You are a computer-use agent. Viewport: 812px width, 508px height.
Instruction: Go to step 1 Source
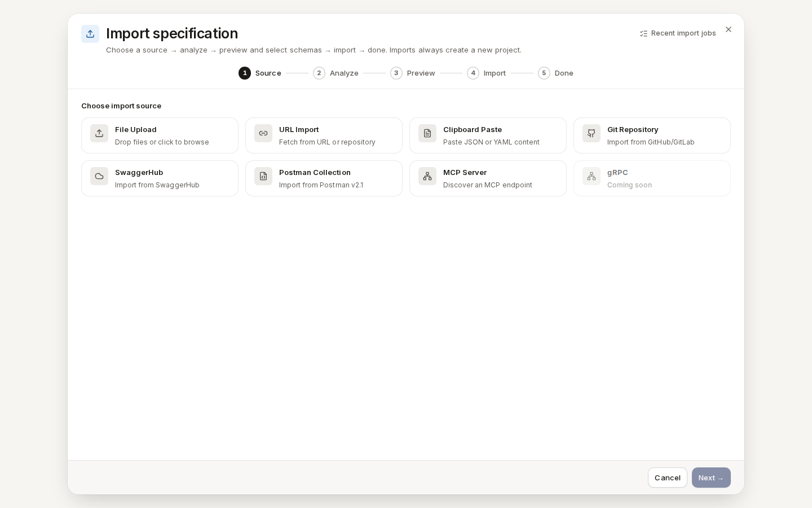(x=260, y=73)
